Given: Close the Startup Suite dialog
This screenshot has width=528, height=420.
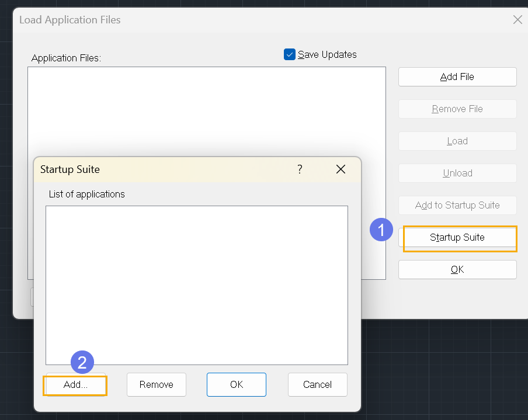Looking at the screenshot, I should point(341,169).
